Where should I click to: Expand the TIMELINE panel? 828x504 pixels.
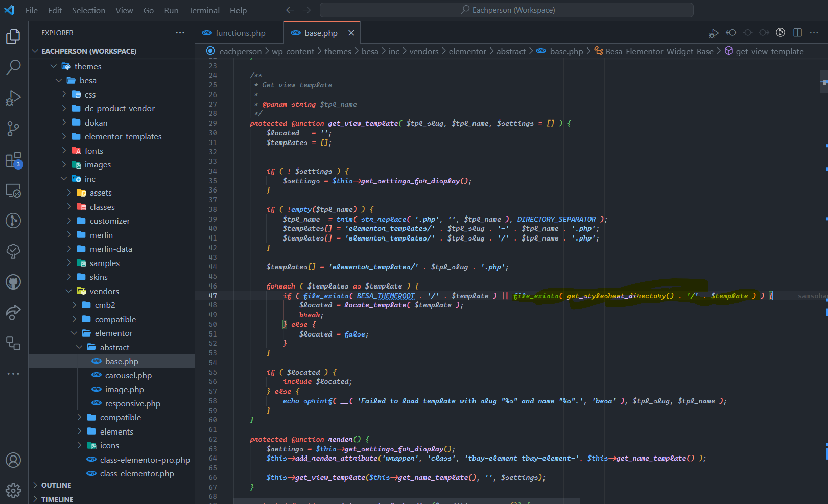tap(111, 498)
